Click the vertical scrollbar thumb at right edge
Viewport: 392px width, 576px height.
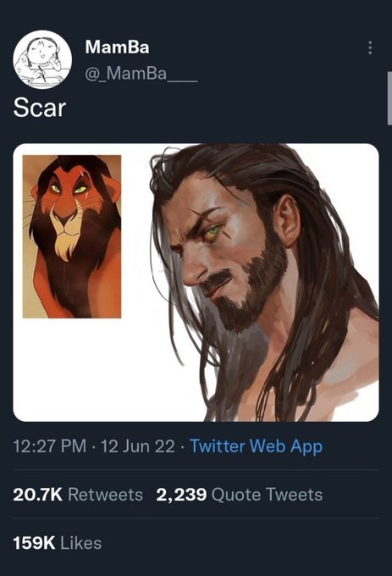pos(389,98)
